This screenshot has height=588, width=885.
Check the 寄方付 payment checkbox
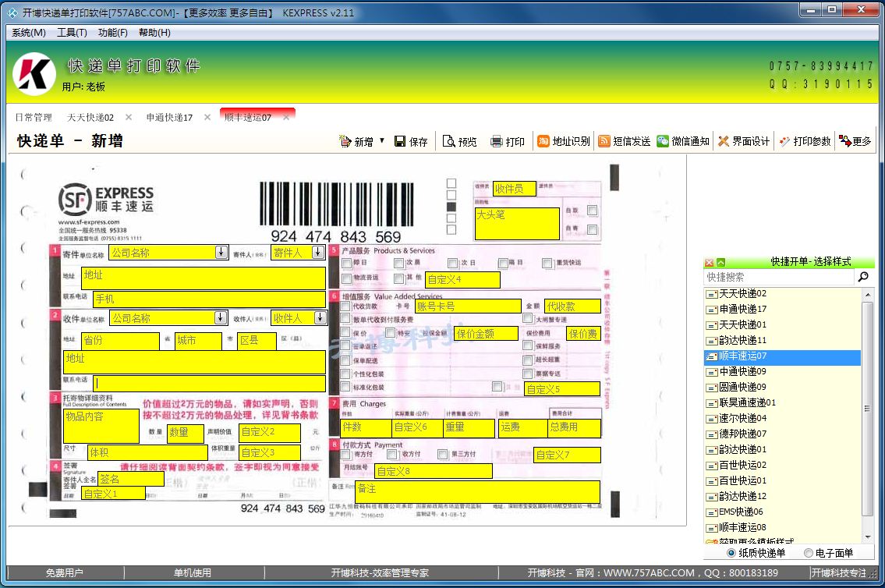pyautogui.click(x=346, y=455)
